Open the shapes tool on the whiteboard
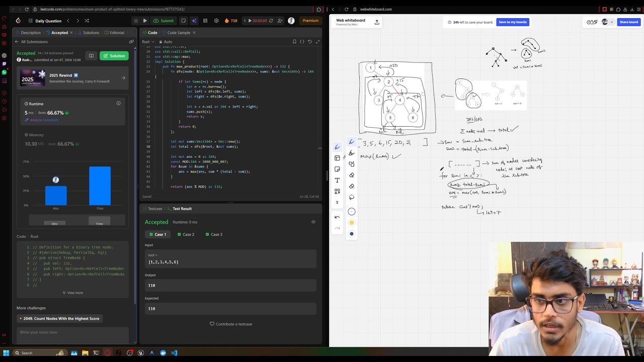644x362 pixels. (337, 191)
